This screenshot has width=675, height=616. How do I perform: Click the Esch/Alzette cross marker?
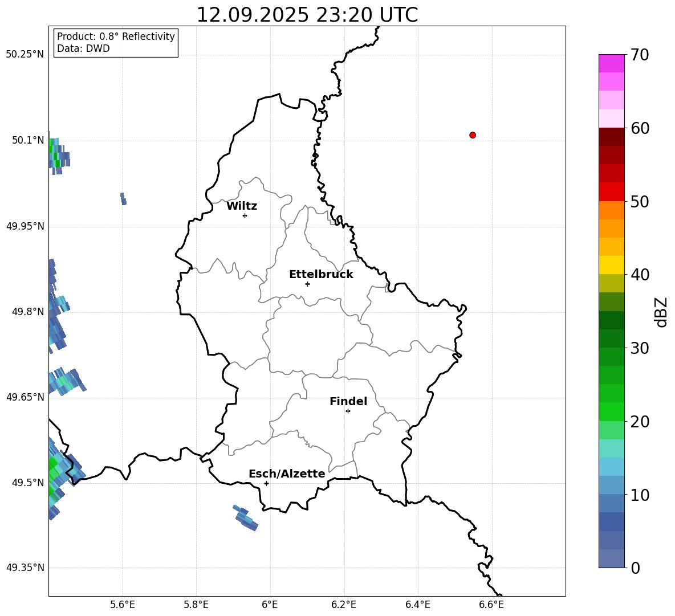[266, 483]
